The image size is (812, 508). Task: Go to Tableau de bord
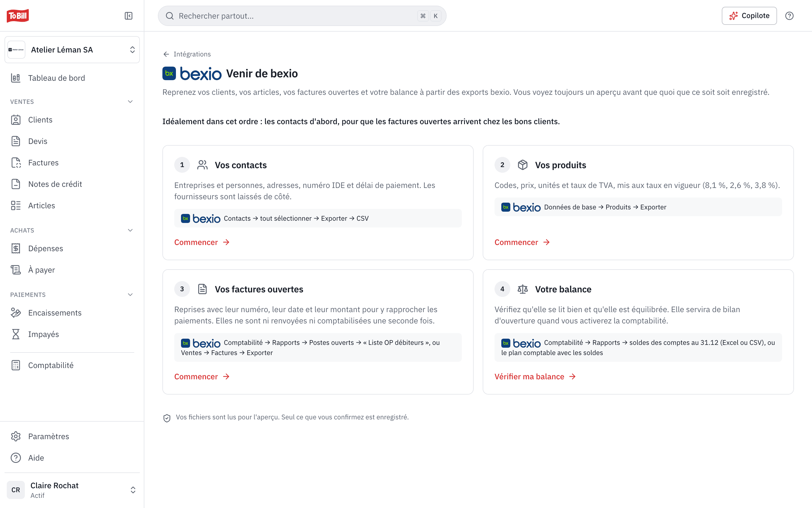point(72,78)
